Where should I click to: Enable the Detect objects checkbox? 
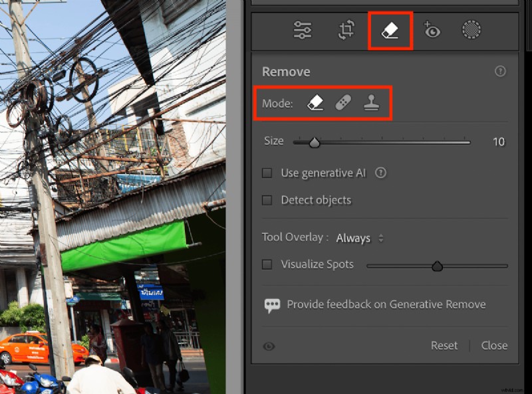267,200
